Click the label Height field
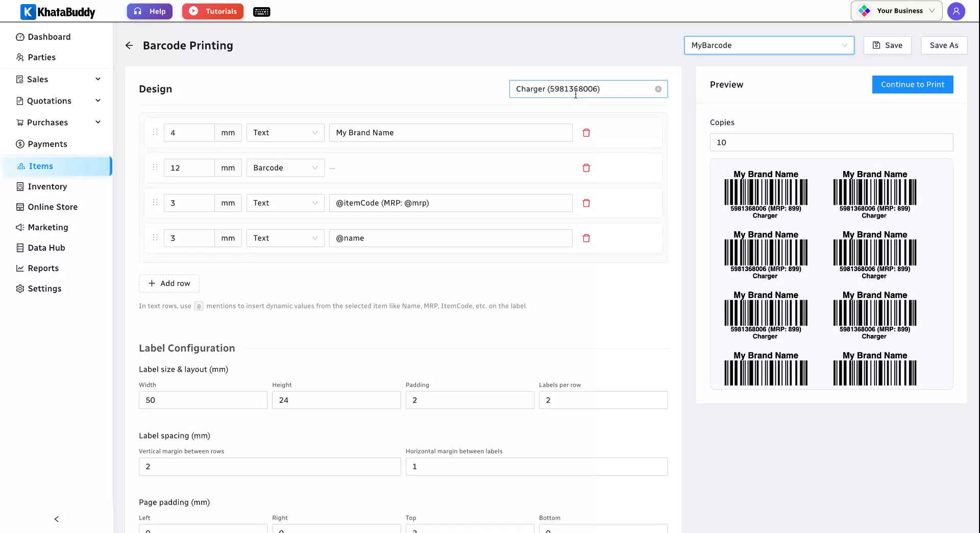 [x=336, y=400]
